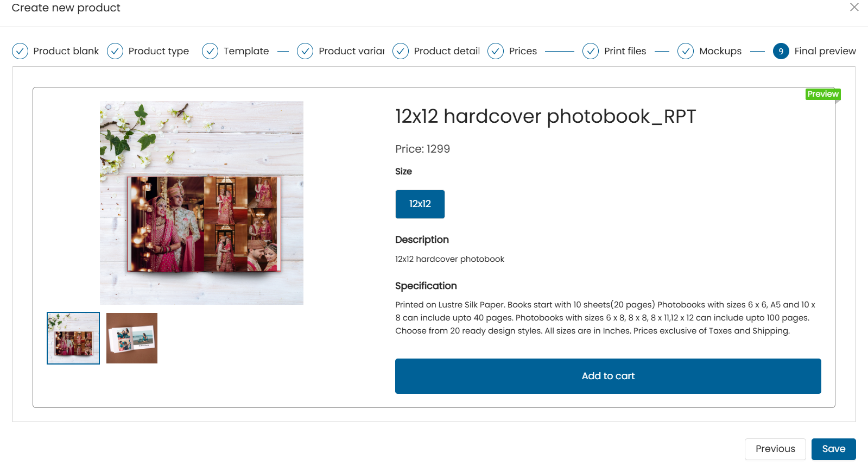868x471 pixels.
Task: Select the 12x12 size option
Action: click(x=420, y=204)
